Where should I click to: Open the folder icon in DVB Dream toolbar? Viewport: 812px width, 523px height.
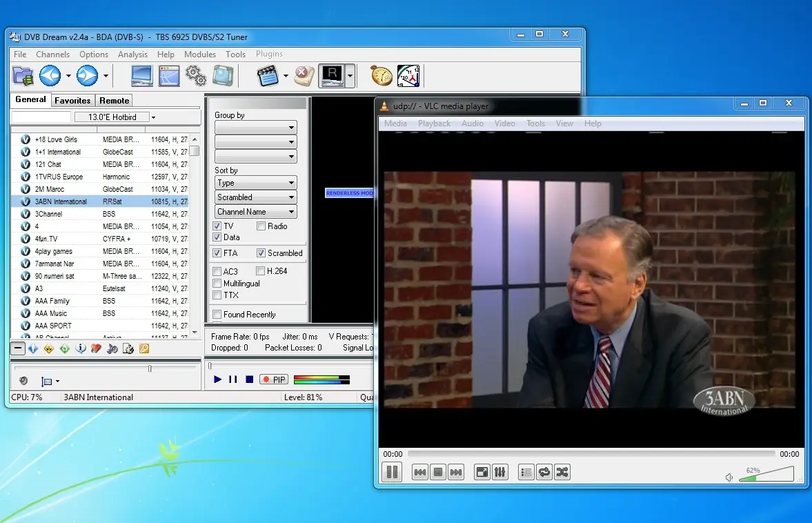23,76
